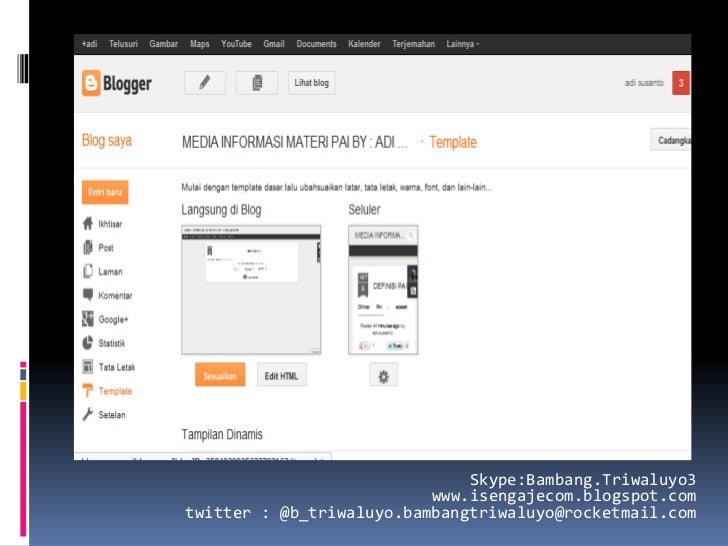Click the Setelan wrench icon
The height and width of the screenshot is (546, 728).
(x=88, y=414)
